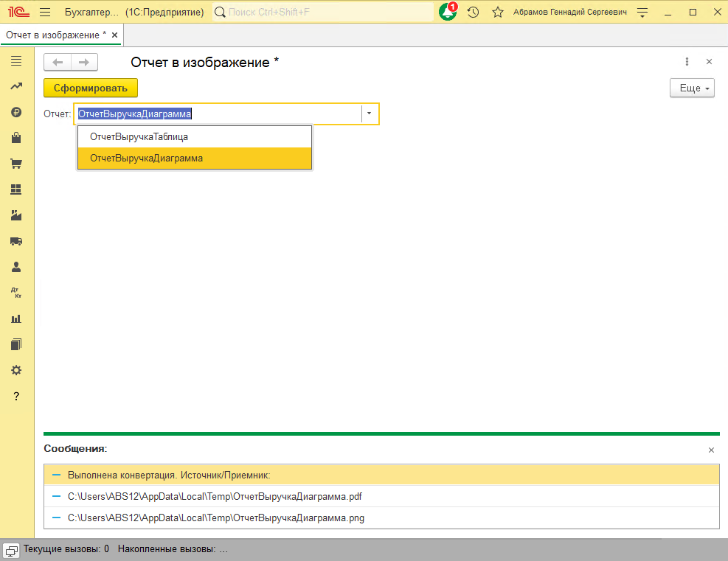The height and width of the screenshot is (561, 728).
Task: Open service settings menu icon beside user name
Action: pos(642,13)
